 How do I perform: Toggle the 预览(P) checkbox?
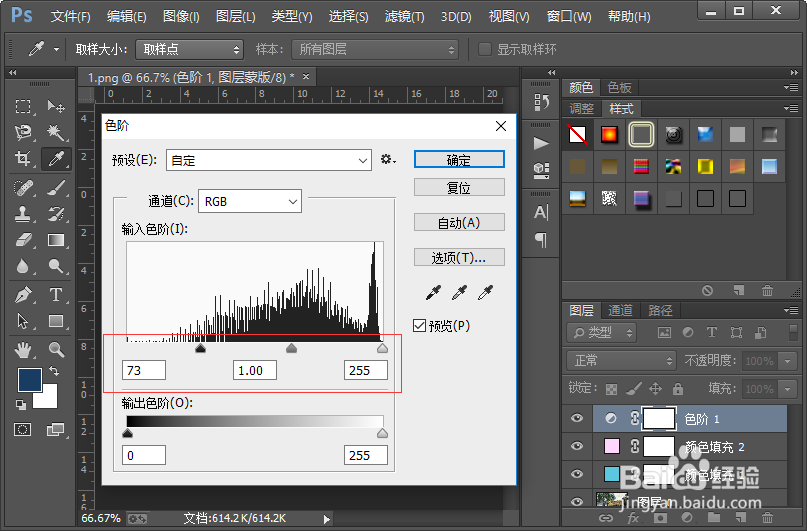tap(419, 326)
